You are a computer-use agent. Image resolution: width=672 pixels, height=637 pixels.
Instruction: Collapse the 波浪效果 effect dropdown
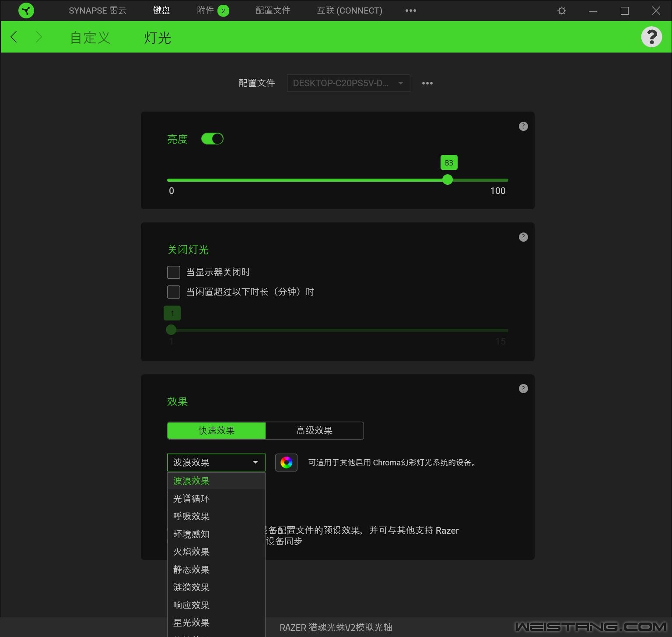216,462
